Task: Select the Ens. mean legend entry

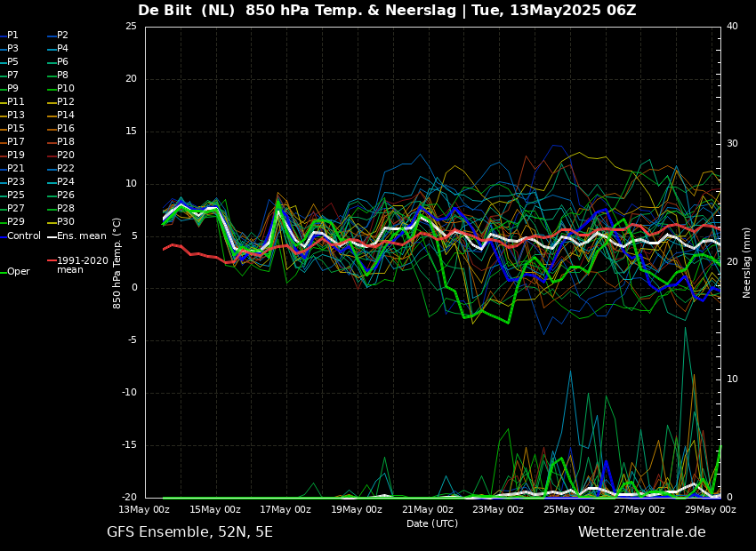Action: point(81,236)
